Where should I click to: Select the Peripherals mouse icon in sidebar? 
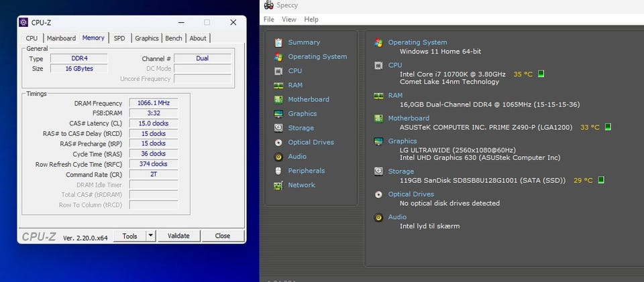278,171
